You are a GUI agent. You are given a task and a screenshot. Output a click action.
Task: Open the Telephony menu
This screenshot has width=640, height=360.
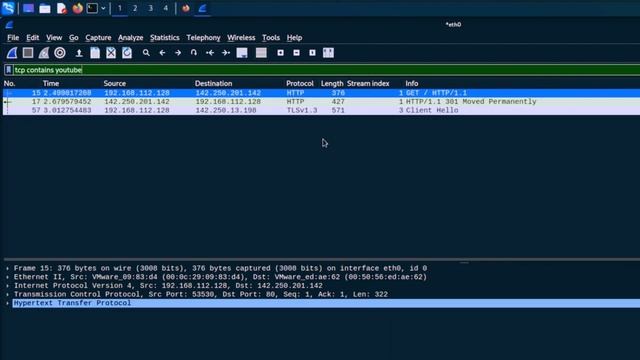pos(203,38)
